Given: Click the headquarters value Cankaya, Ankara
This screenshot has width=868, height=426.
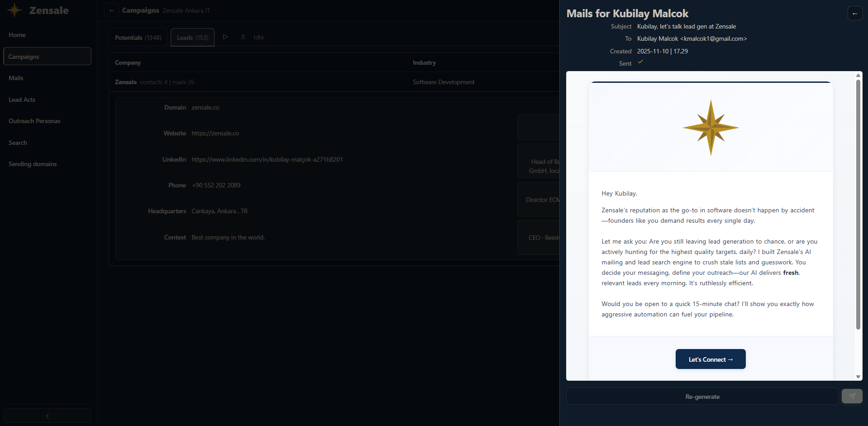Looking at the screenshot, I should (x=219, y=211).
